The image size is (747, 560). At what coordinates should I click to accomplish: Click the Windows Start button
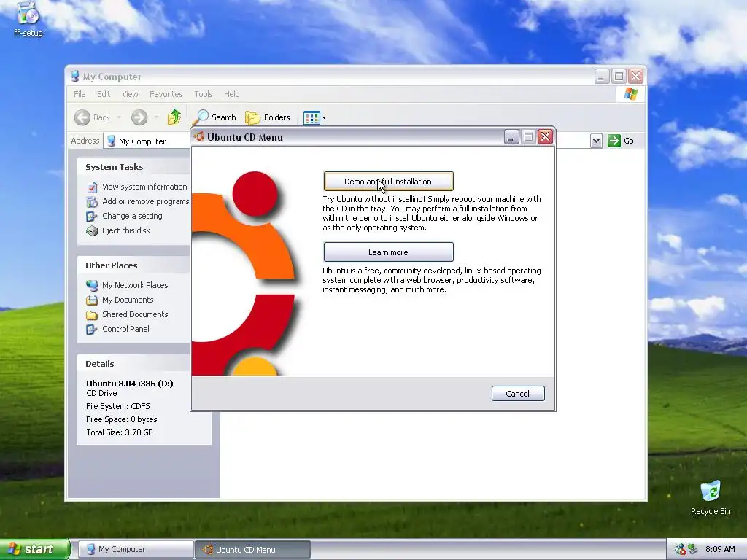pos(34,549)
